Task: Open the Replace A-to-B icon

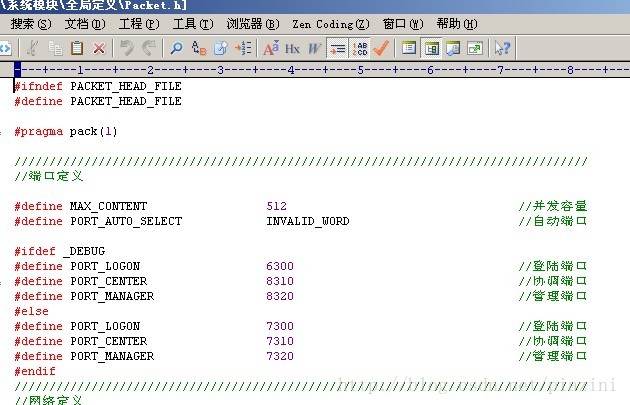Action: 199,48
